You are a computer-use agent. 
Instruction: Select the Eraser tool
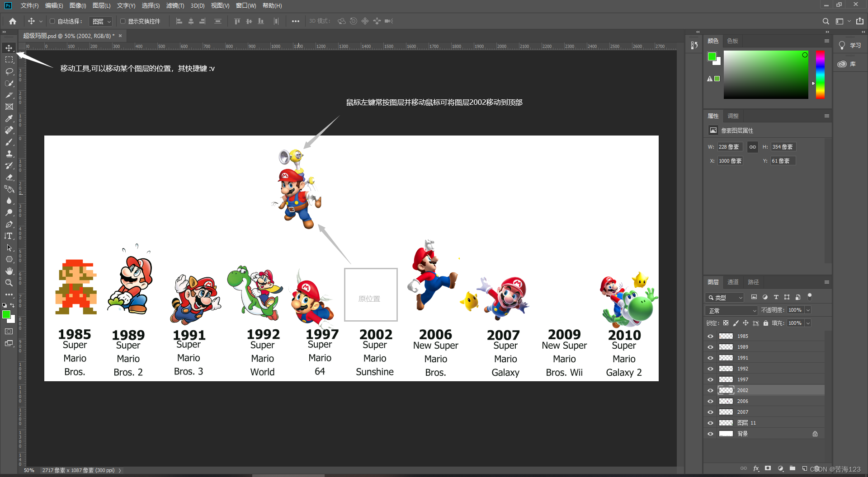(x=9, y=177)
